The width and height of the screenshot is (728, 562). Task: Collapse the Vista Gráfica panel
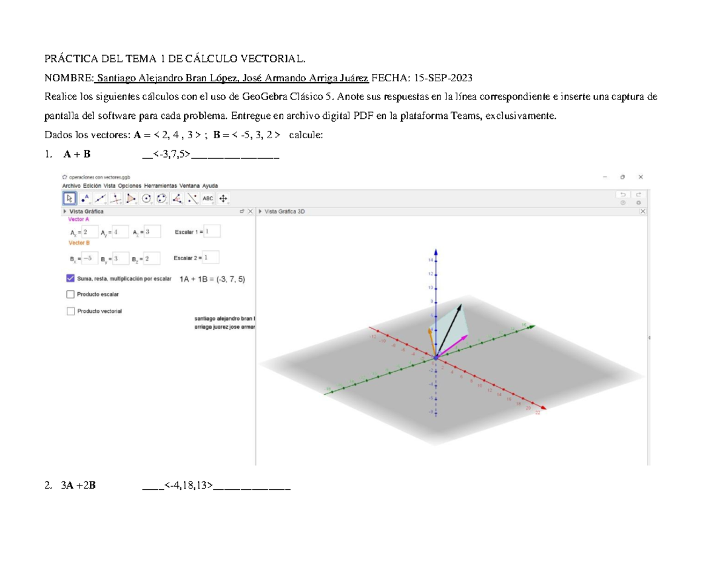(x=65, y=212)
